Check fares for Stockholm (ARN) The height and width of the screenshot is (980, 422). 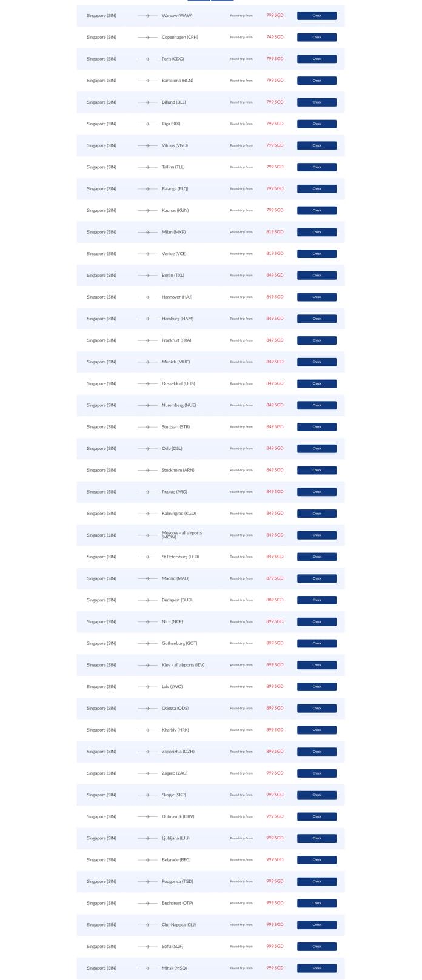(316, 471)
